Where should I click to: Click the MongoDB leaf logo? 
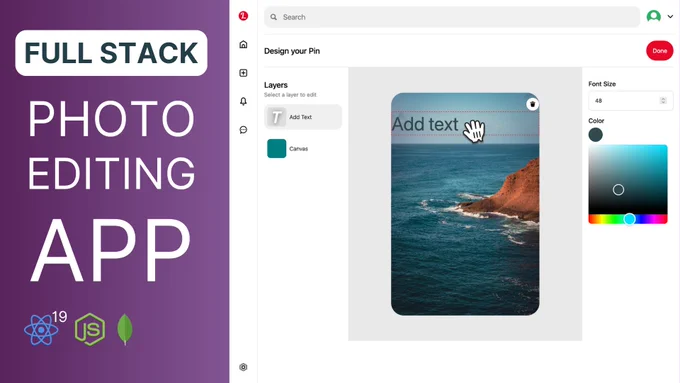click(x=125, y=329)
